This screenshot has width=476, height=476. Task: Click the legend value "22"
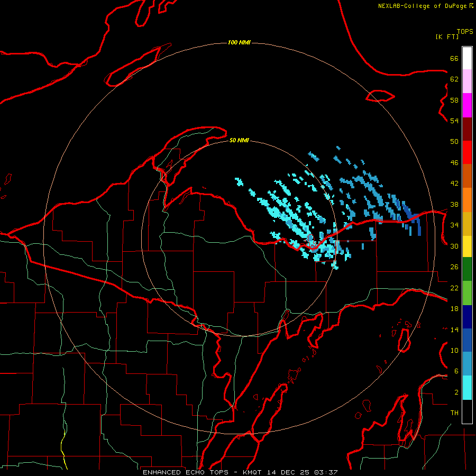click(x=454, y=288)
